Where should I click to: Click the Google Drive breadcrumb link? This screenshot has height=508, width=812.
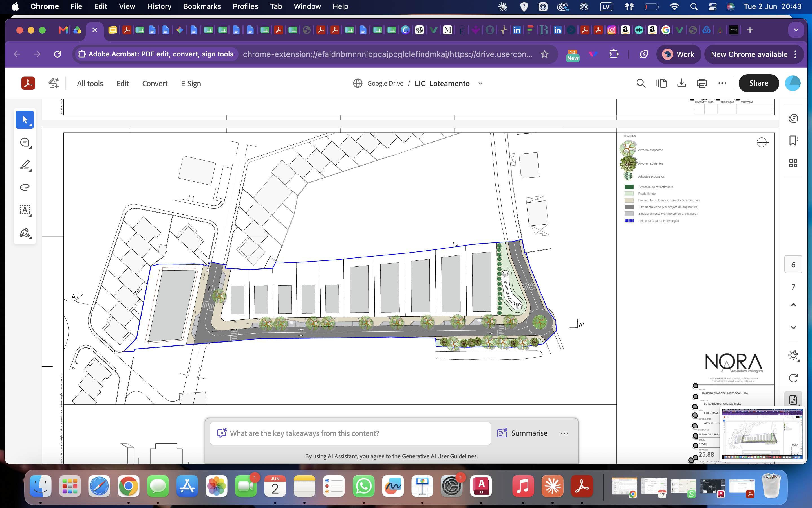coord(385,83)
